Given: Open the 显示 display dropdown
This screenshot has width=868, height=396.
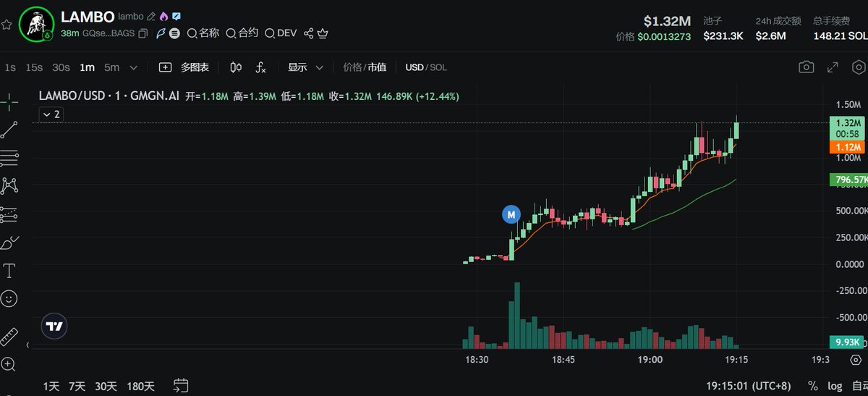Looking at the screenshot, I should click(x=306, y=67).
